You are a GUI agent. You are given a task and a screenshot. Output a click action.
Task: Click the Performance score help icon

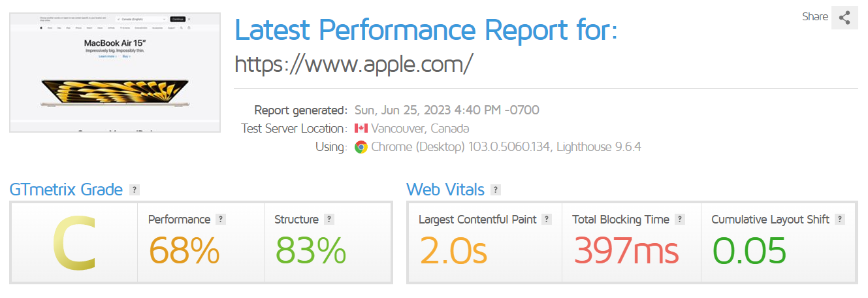click(x=221, y=220)
